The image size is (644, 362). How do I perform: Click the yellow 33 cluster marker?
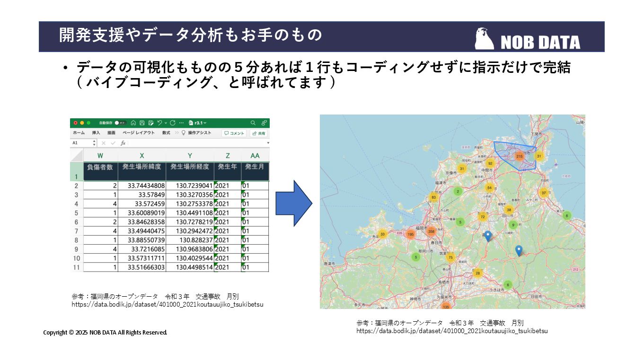click(x=383, y=234)
